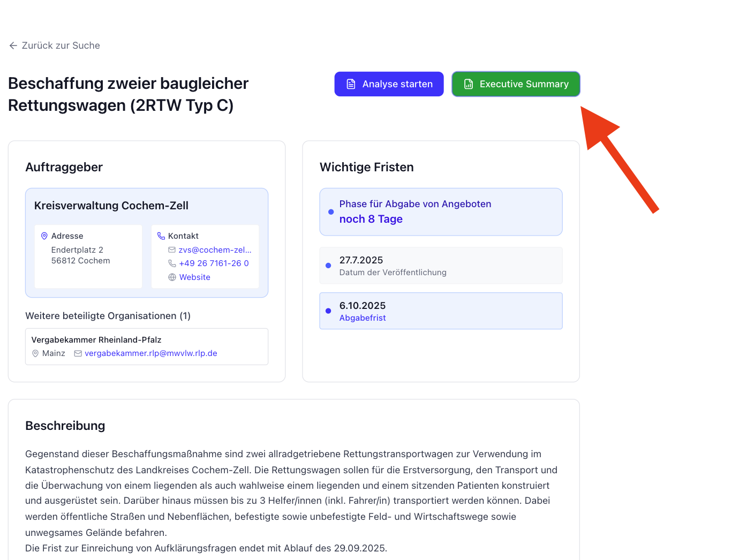Open the Kreisverwaltung Website link

pyautogui.click(x=194, y=277)
